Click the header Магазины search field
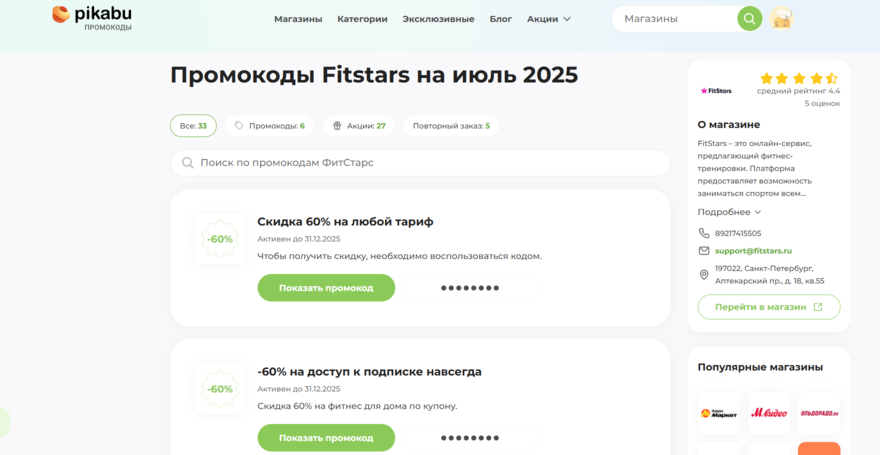Viewport: 880px width, 455px height. pyautogui.click(x=673, y=19)
